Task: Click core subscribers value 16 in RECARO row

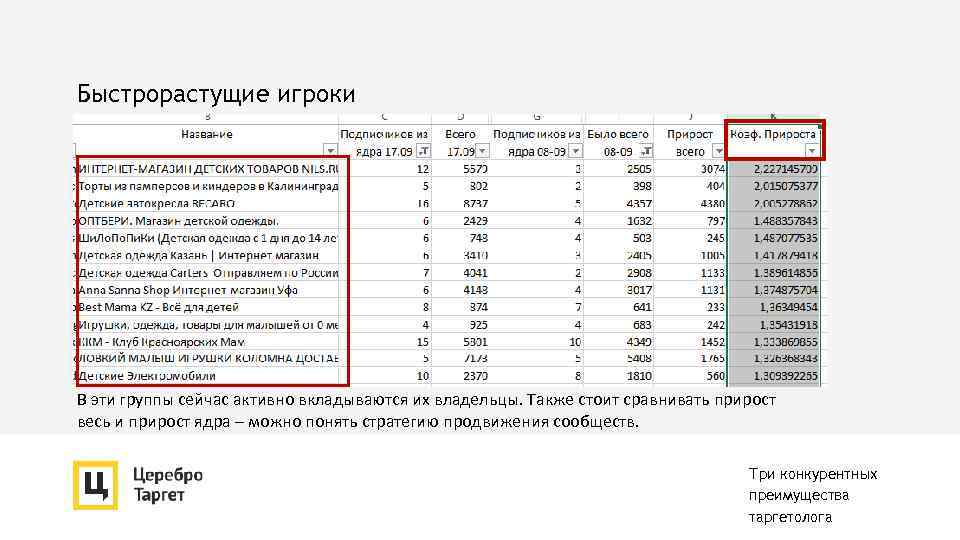Action: coord(422,203)
